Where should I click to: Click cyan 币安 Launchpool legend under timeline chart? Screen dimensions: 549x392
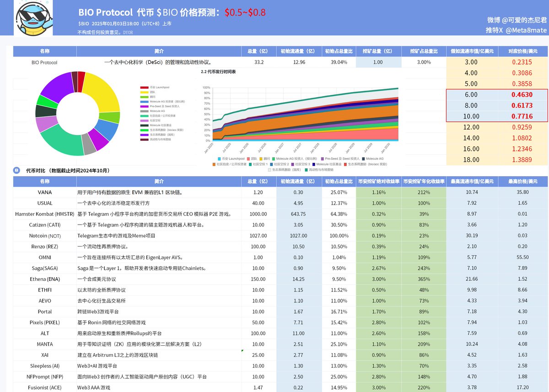click(231, 158)
